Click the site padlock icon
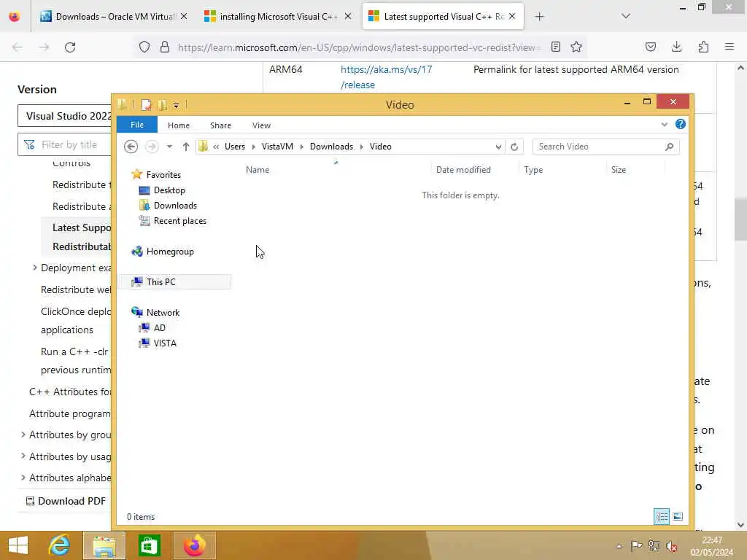Image resolution: width=747 pixels, height=560 pixels. (165, 47)
